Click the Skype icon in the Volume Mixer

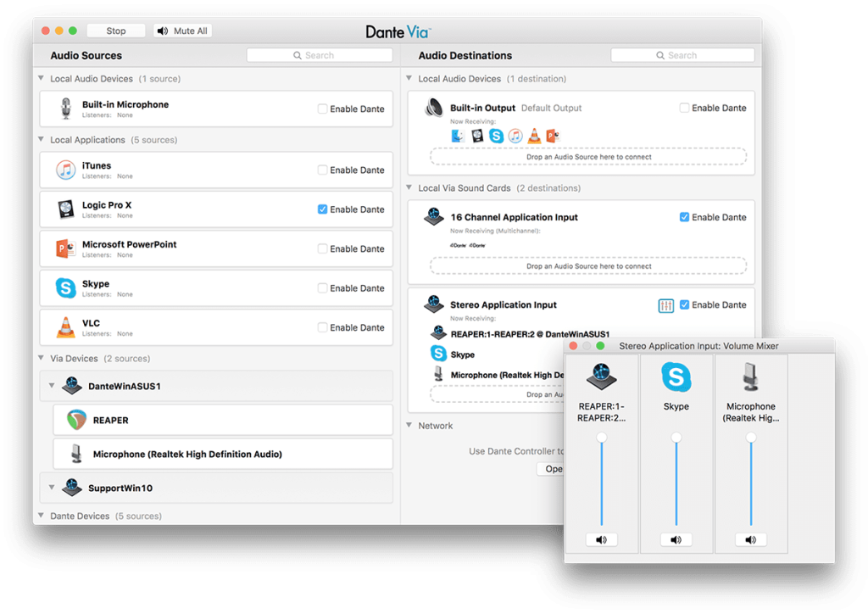coord(676,377)
